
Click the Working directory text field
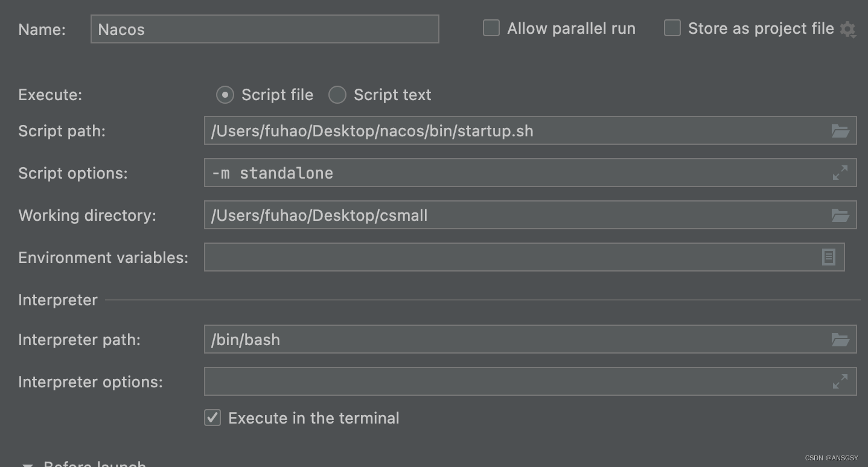[x=530, y=215]
